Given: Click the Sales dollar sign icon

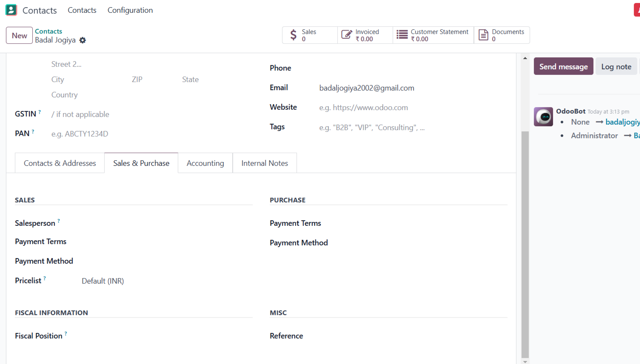Looking at the screenshot, I should pyautogui.click(x=293, y=35).
